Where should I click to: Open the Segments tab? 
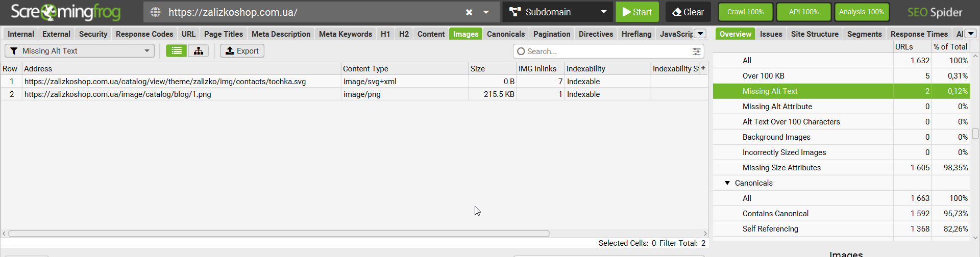point(864,34)
